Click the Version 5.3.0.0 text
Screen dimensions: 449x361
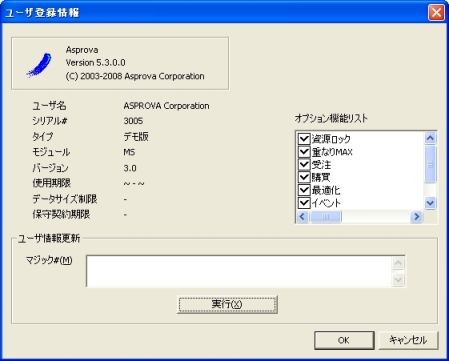click(x=95, y=63)
